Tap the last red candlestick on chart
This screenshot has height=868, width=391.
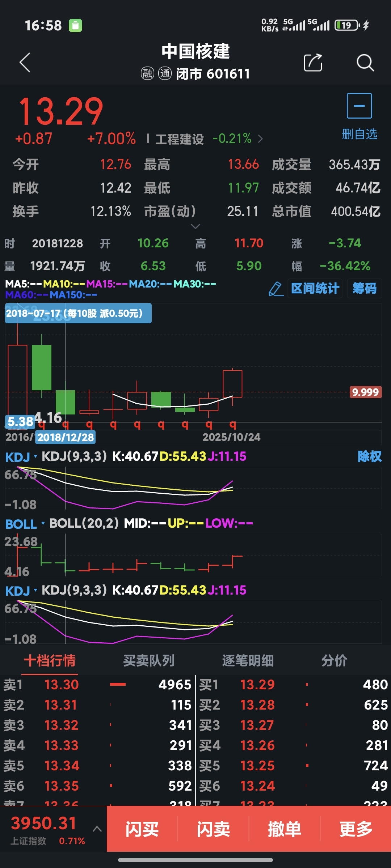[x=232, y=384]
